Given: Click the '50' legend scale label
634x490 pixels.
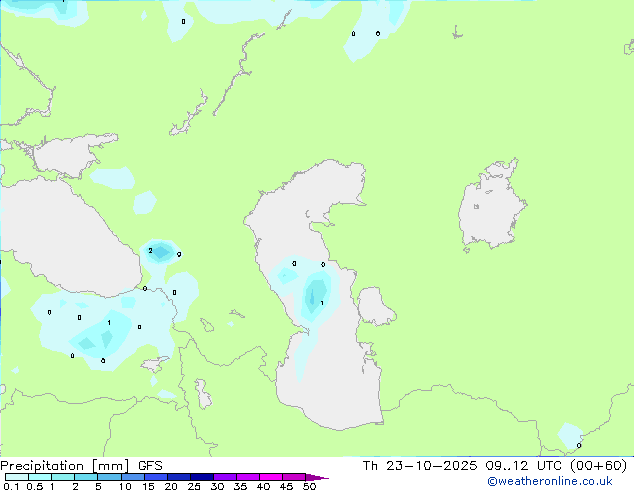Looking at the screenshot, I should point(309,486).
